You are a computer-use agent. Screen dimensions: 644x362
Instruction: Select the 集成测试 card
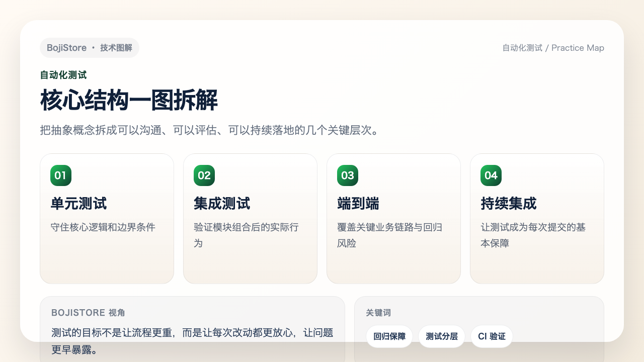250,218
